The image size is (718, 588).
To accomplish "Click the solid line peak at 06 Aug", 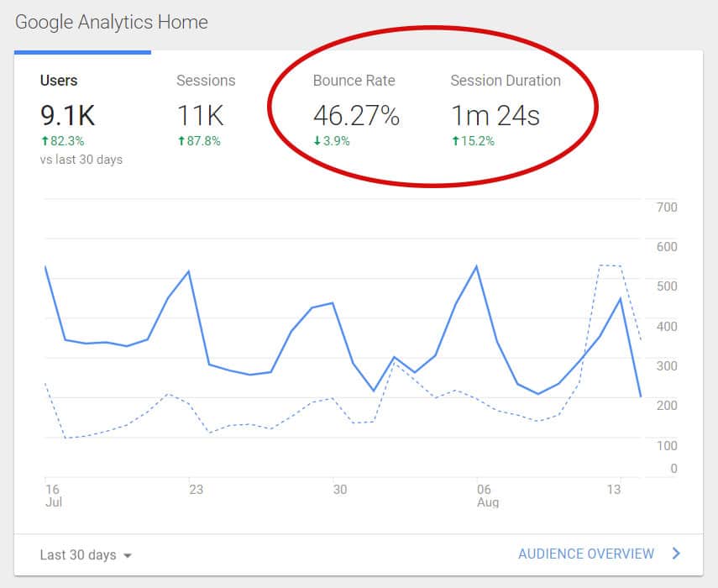I will [x=477, y=266].
